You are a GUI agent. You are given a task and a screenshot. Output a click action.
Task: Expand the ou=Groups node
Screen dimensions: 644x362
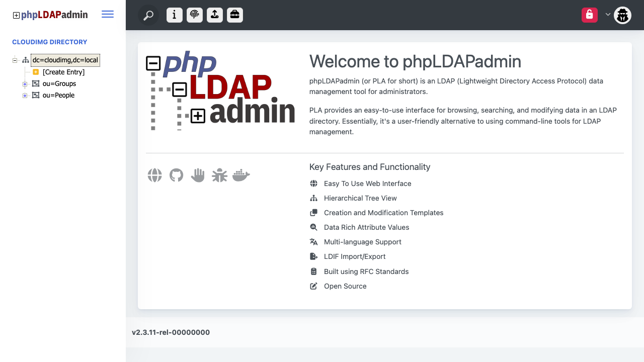click(25, 84)
